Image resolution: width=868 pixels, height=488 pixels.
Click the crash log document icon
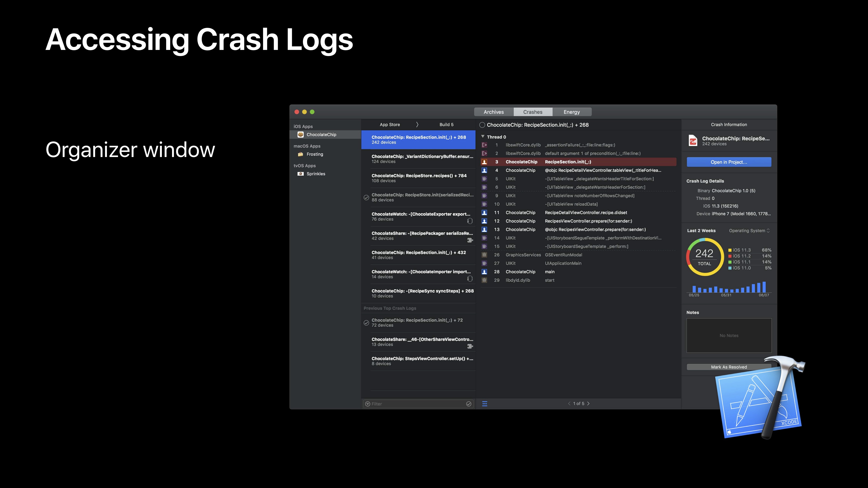pos(693,141)
